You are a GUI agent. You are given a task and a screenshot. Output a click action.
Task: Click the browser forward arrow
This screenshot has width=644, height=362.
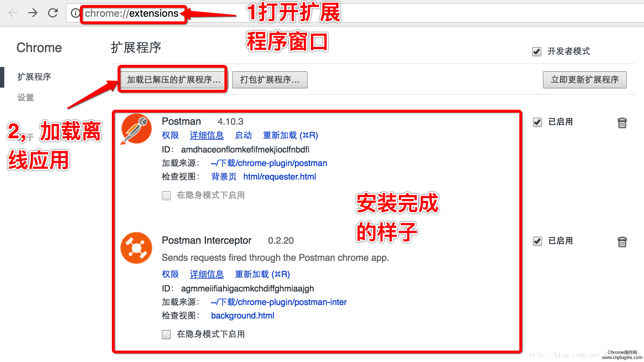tap(33, 13)
